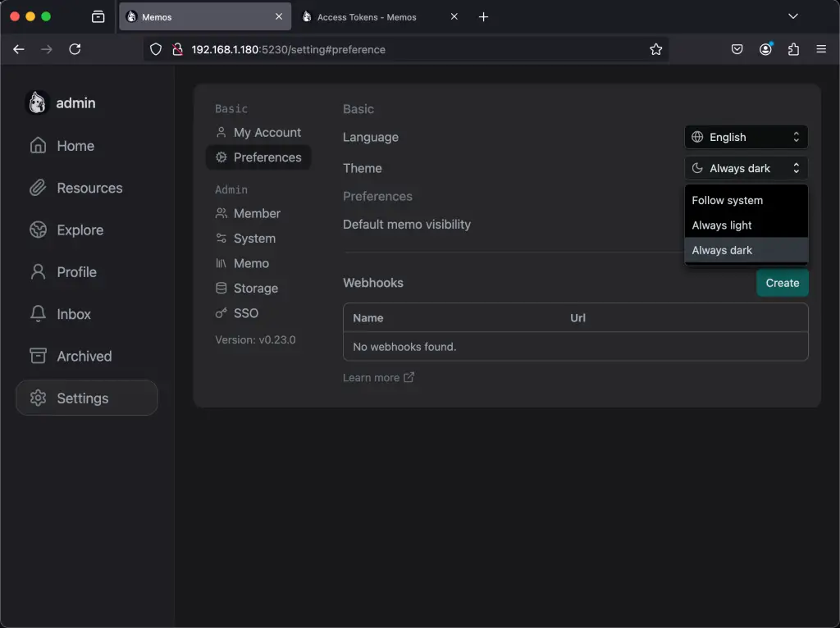840x628 pixels.
Task: View Archived memos
Action: click(x=83, y=356)
